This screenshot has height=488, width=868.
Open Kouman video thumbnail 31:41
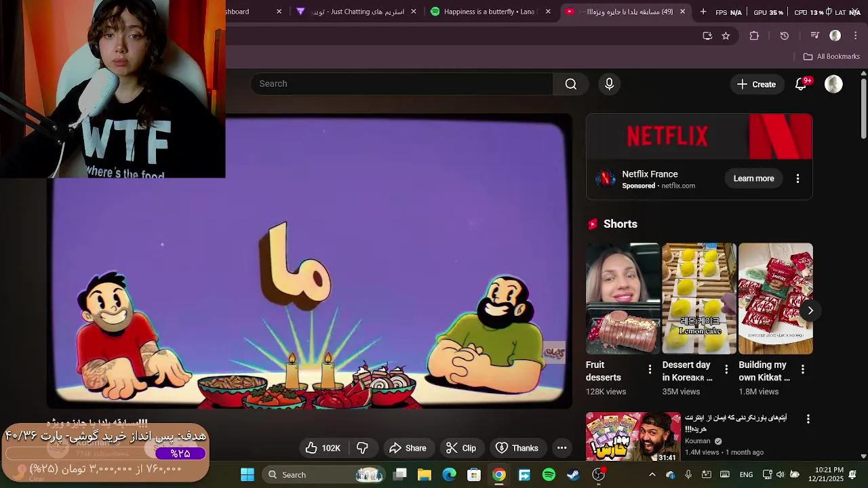(x=633, y=437)
